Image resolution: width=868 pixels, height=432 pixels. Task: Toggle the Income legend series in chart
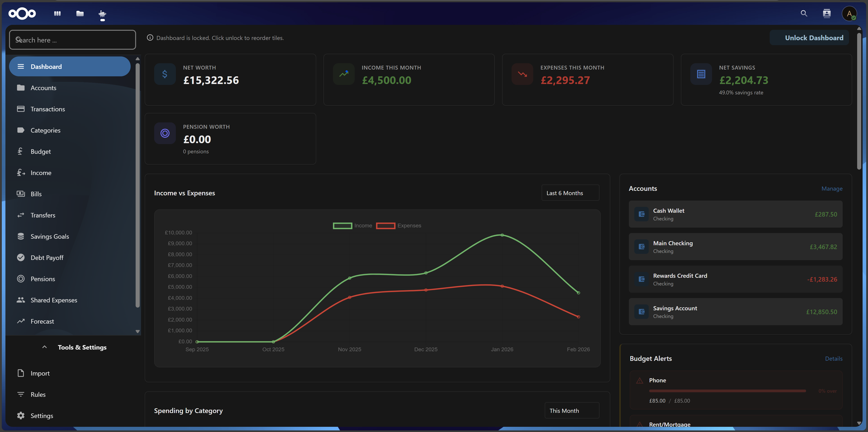(x=352, y=226)
